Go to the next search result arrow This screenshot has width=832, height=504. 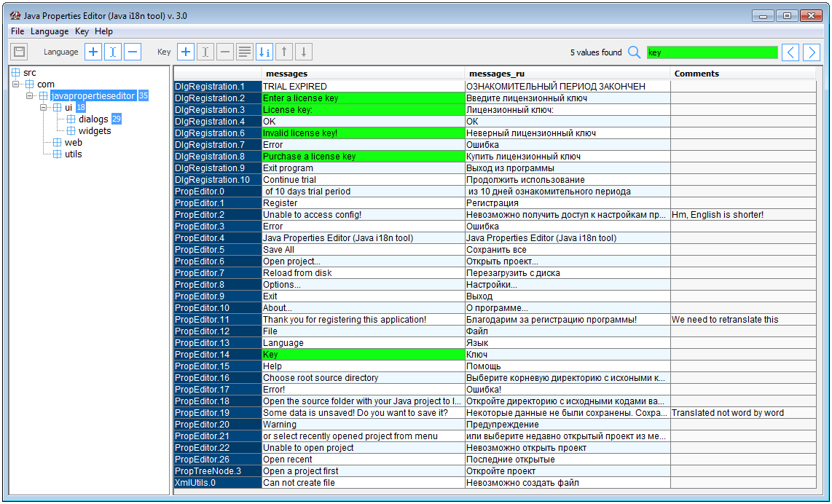point(812,52)
